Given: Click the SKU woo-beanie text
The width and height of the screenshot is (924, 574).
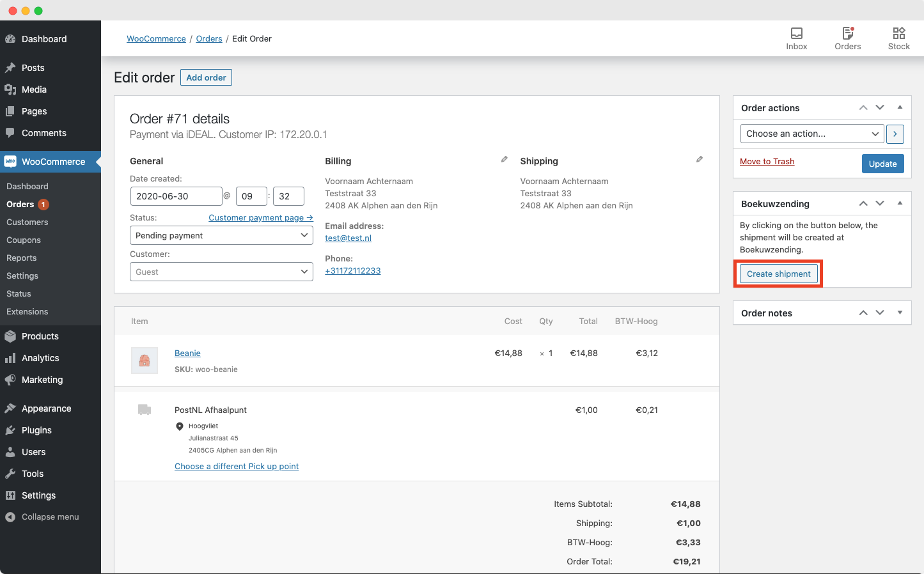Looking at the screenshot, I should click(206, 369).
